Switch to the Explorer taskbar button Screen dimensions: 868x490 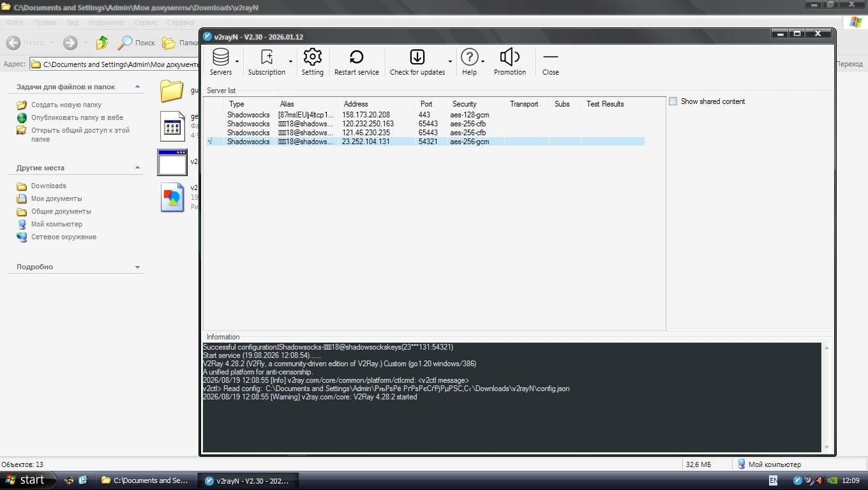[x=146, y=480]
